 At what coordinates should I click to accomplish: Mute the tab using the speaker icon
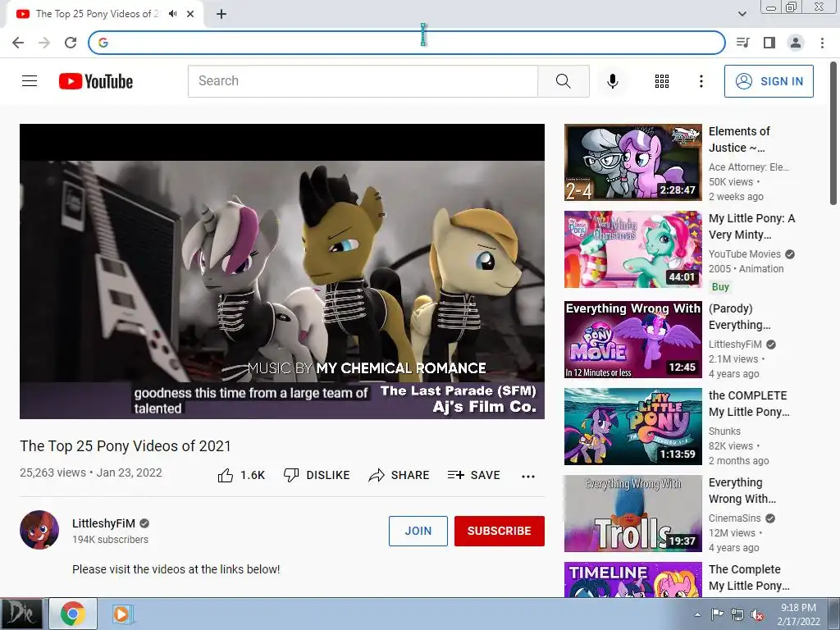tap(172, 14)
